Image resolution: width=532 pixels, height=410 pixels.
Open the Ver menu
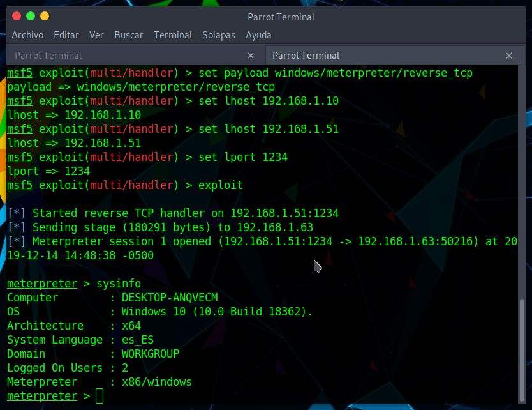(96, 35)
